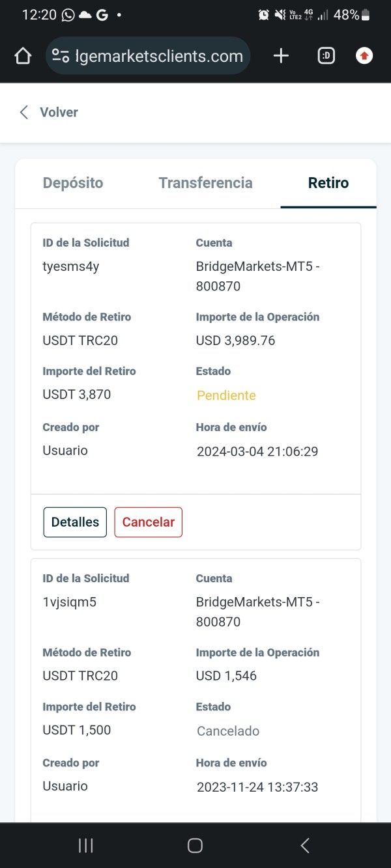Cancel the pending withdrawal request

coord(149,522)
